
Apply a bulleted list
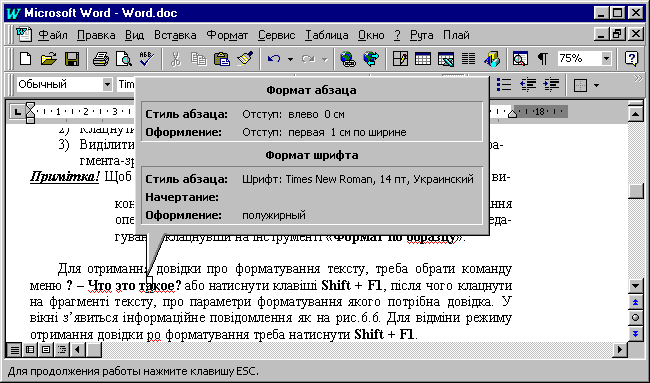pyautogui.click(x=504, y=85)
